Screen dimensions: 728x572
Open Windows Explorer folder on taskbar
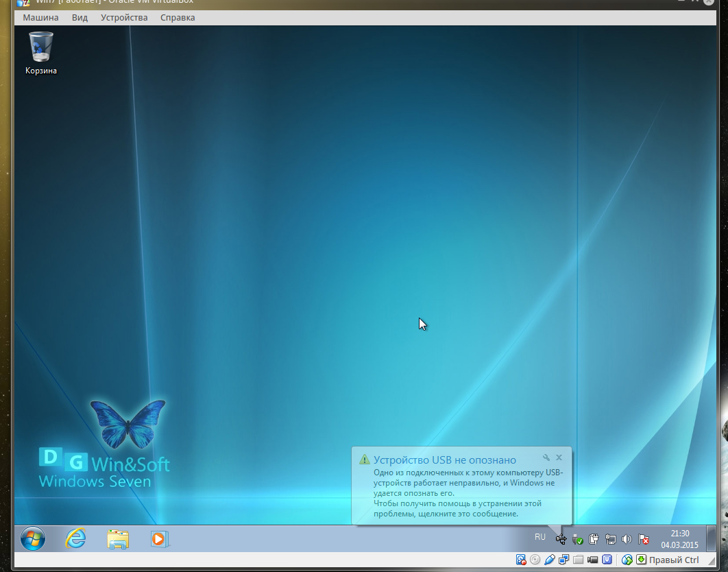pos(117,539)
